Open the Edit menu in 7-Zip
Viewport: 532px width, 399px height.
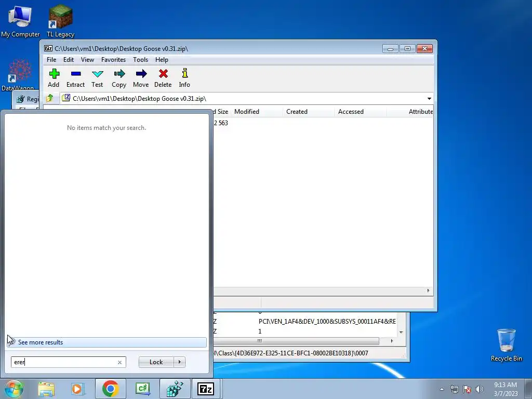[x=69, y=60]
